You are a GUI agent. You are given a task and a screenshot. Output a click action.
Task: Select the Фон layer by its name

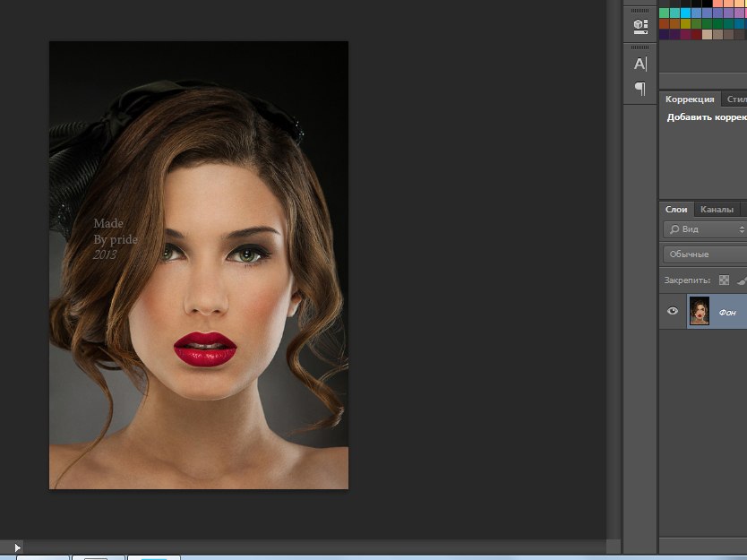(727, 312)
